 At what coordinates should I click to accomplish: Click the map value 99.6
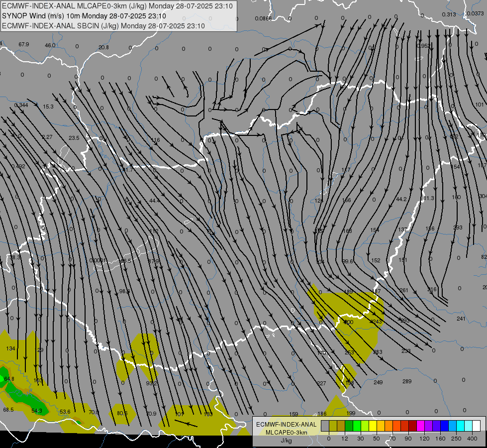348,261
